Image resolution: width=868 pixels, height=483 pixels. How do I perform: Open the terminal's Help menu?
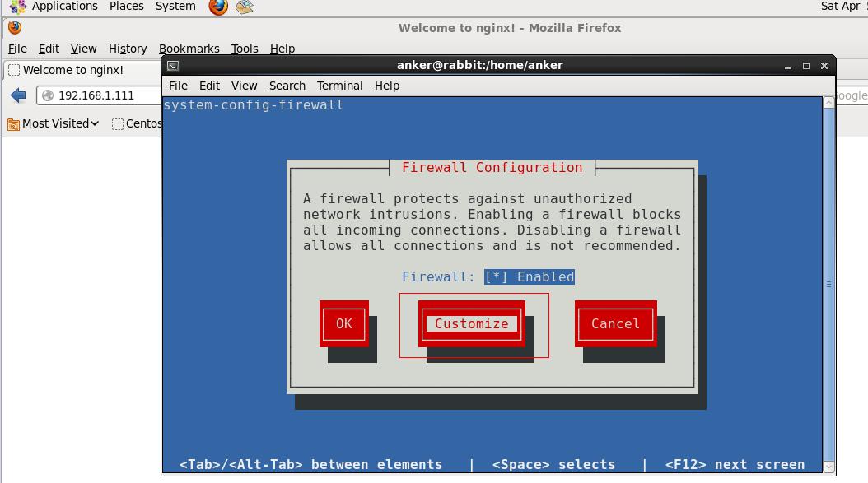pyautogui.click(x=387, y=86)
